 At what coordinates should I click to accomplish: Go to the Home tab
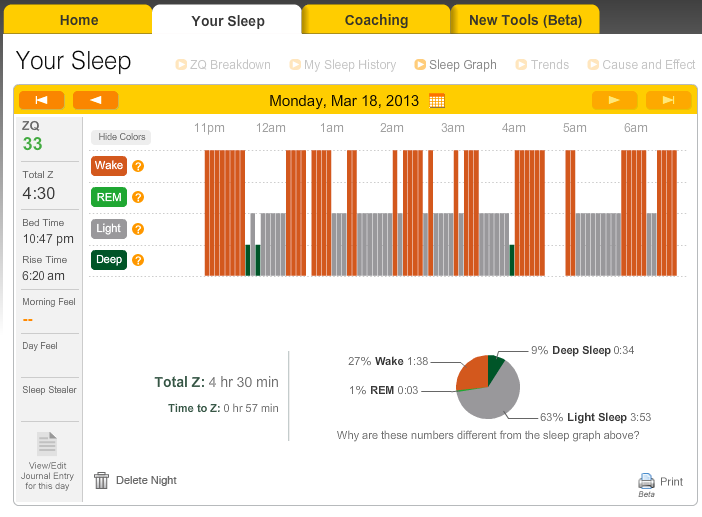[79, 20]
